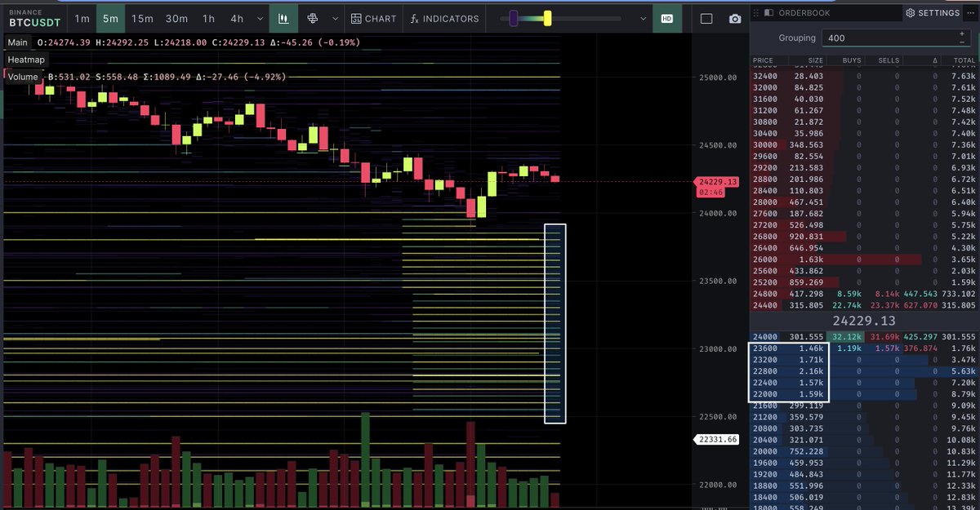Open the crosshair drawing tool icon
Screen dimensions: 980x510
312,18
